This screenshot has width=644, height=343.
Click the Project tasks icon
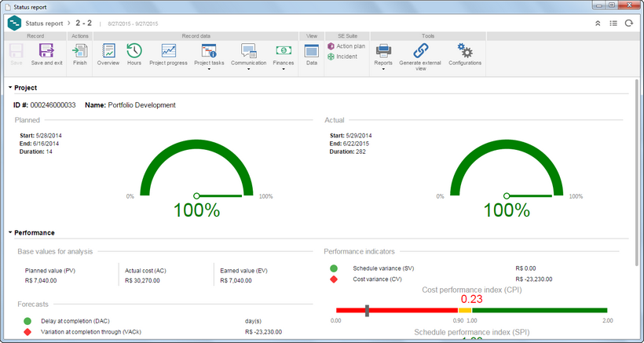click(x=209, y=51)
